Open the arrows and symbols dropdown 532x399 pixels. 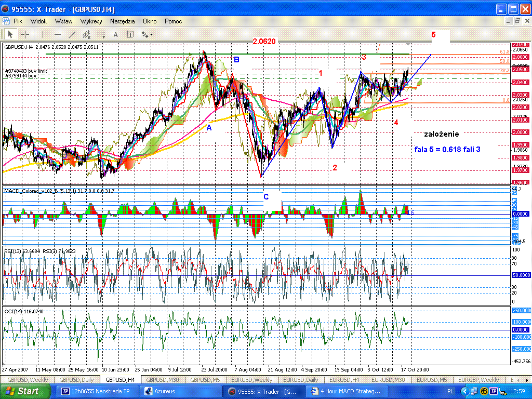(147, 34)
